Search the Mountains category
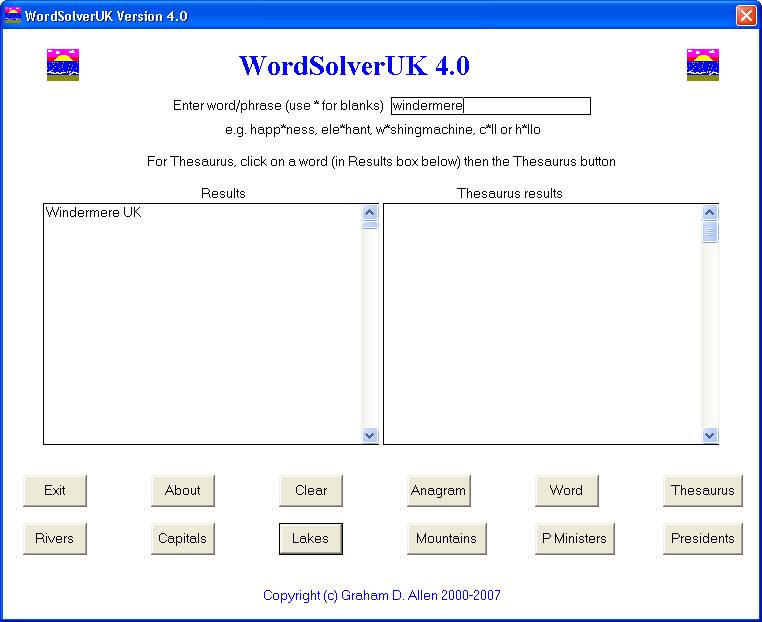This screenshot has width=762, height=622. (446, 538)
